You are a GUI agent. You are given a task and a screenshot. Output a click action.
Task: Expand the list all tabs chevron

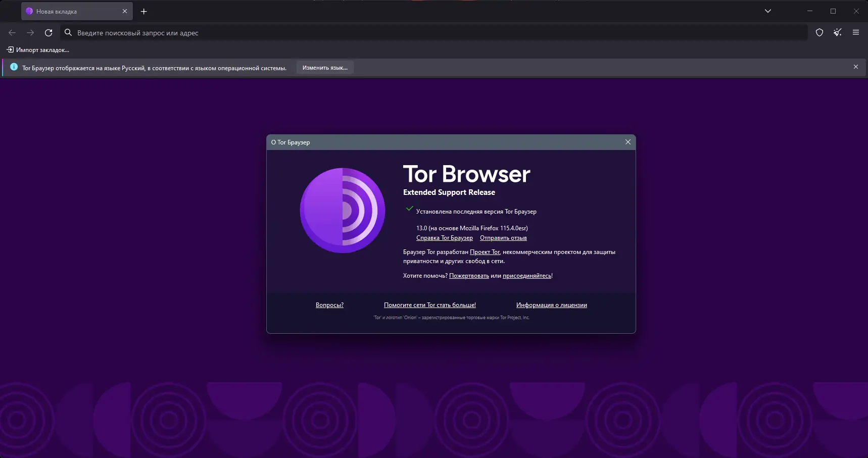(768, 11)
